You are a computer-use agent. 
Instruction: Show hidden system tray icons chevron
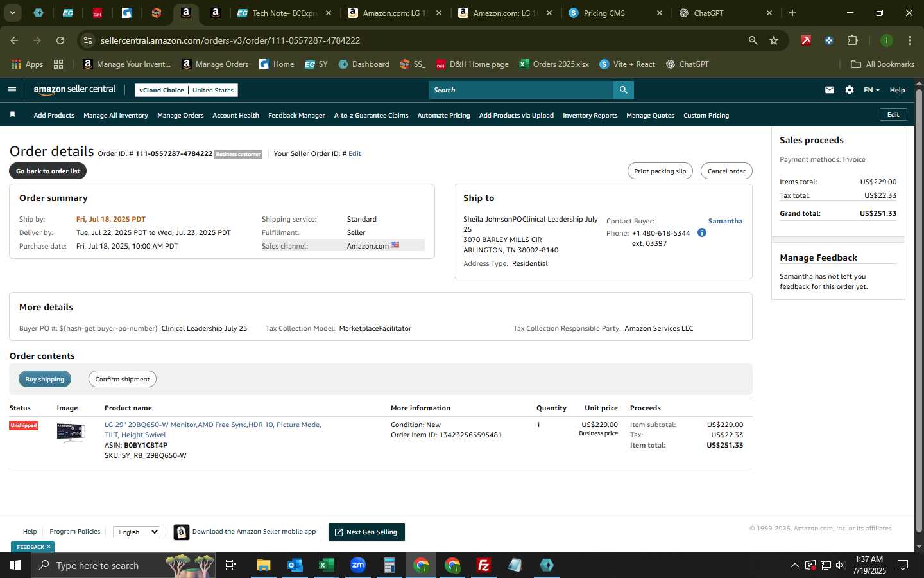794,565
